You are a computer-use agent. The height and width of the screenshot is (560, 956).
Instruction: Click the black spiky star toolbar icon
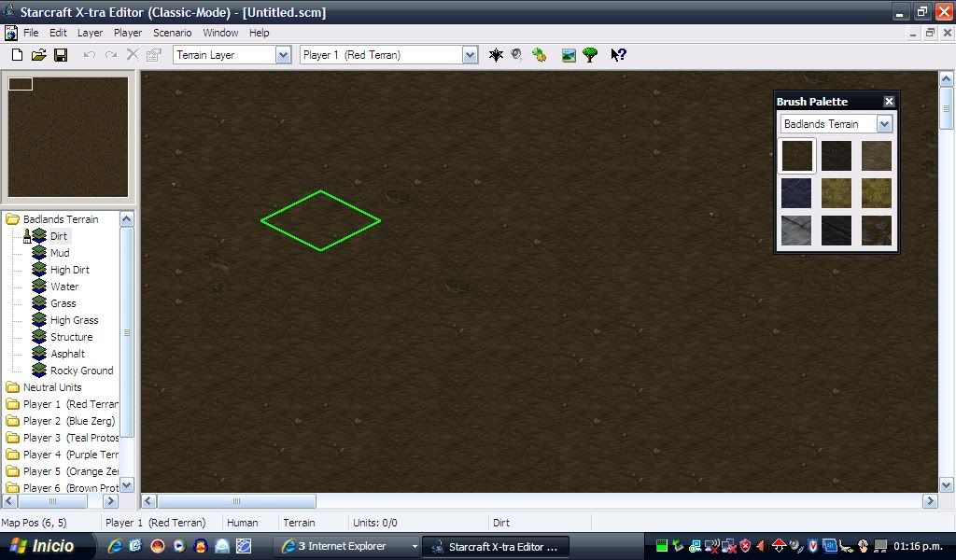496,55
